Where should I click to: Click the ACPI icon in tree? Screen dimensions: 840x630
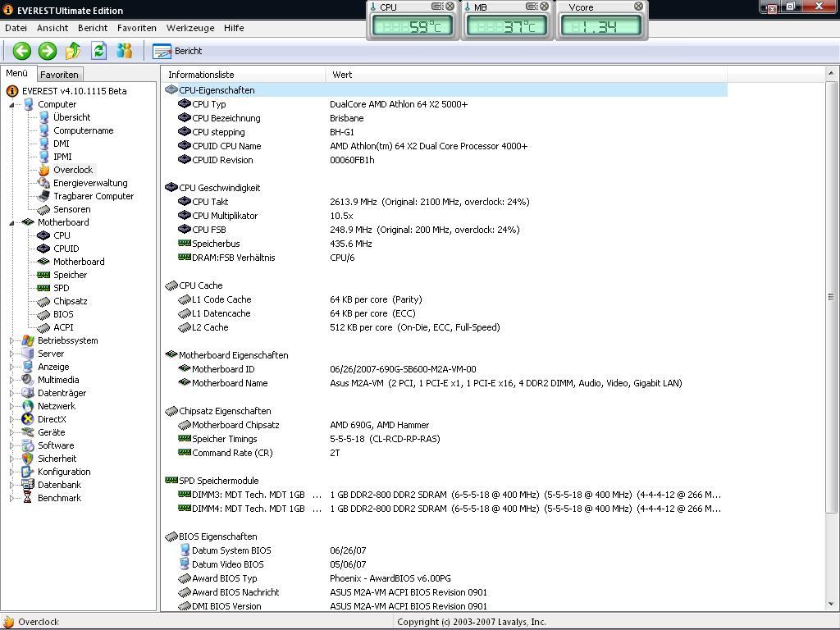44,327
